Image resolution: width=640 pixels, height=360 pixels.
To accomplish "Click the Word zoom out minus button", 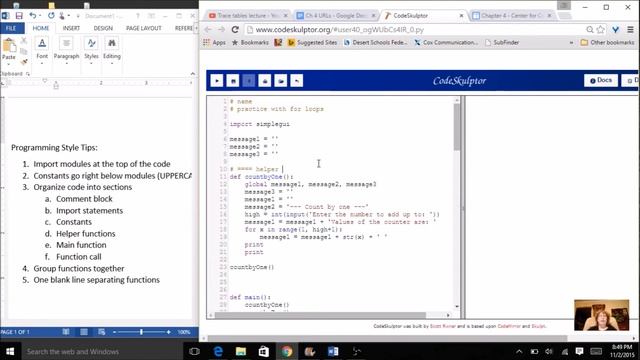I will (114, 332).
